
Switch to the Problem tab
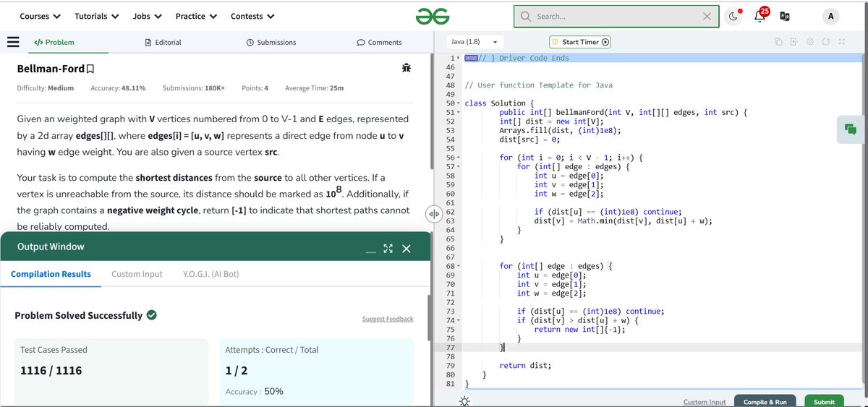pyautogui.click(x=54, y=42)
